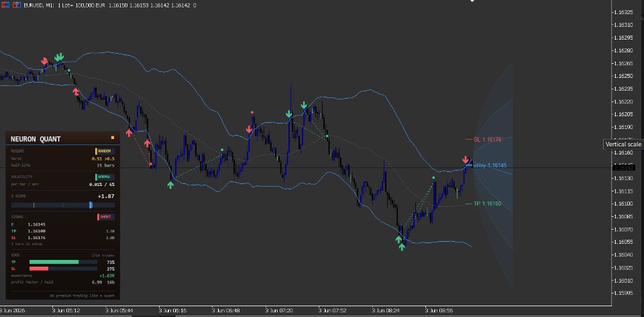Click the current price tag on the price axis
This screenshot has width=644, height=317.
pyautogui.click(x=624, y=168)
